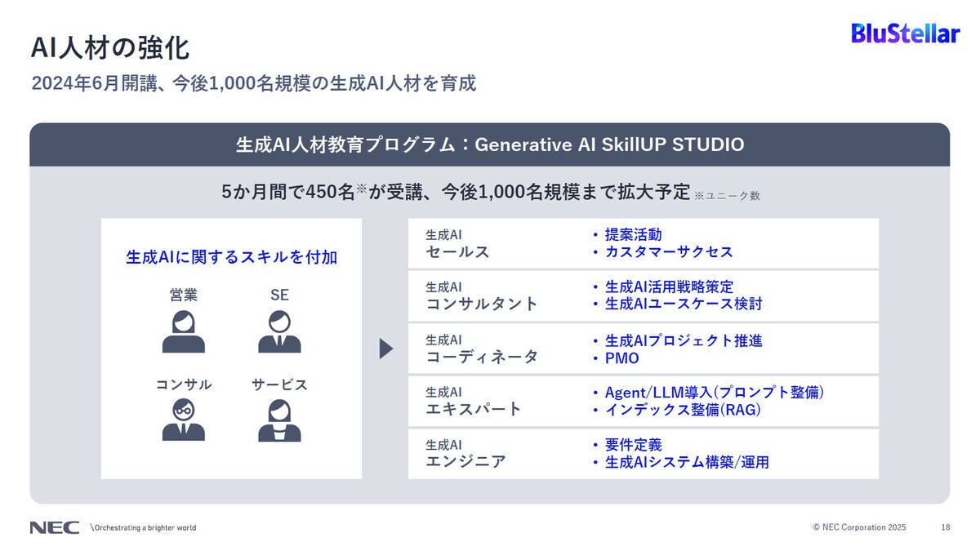Image resolution: width=980 pixels, height=551 pixels.
Task: Select the slide title AI人材の強化
Action: tap(110, 47)
